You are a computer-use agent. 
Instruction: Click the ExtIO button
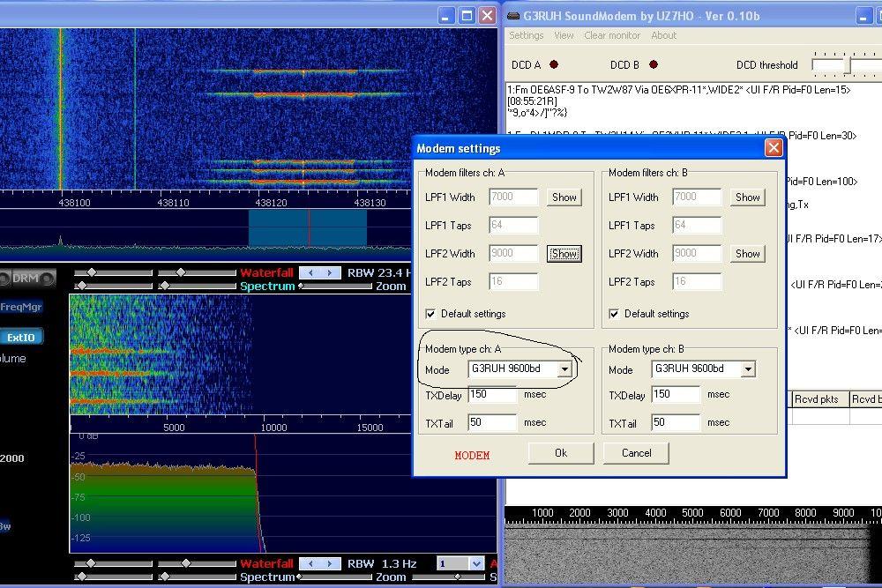click(20, 337)
